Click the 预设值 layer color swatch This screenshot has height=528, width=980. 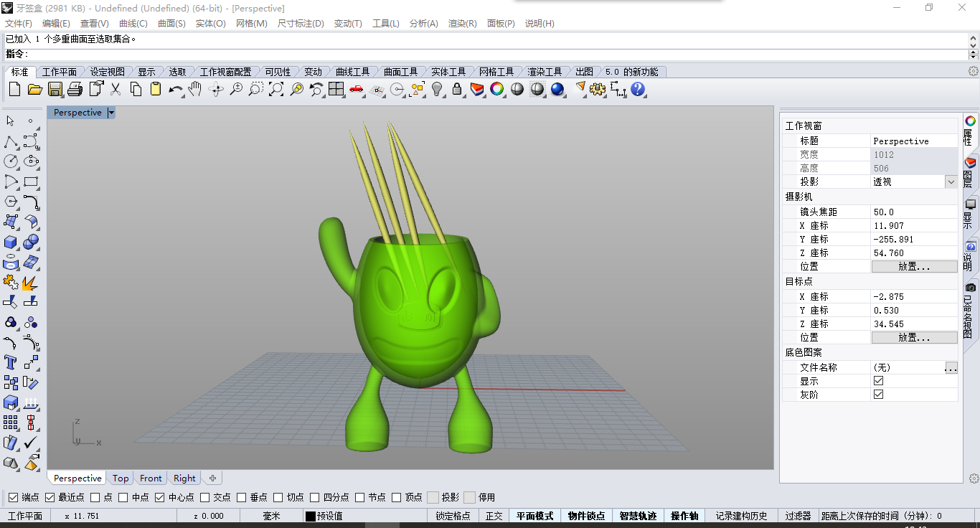(x=310, y=516)
